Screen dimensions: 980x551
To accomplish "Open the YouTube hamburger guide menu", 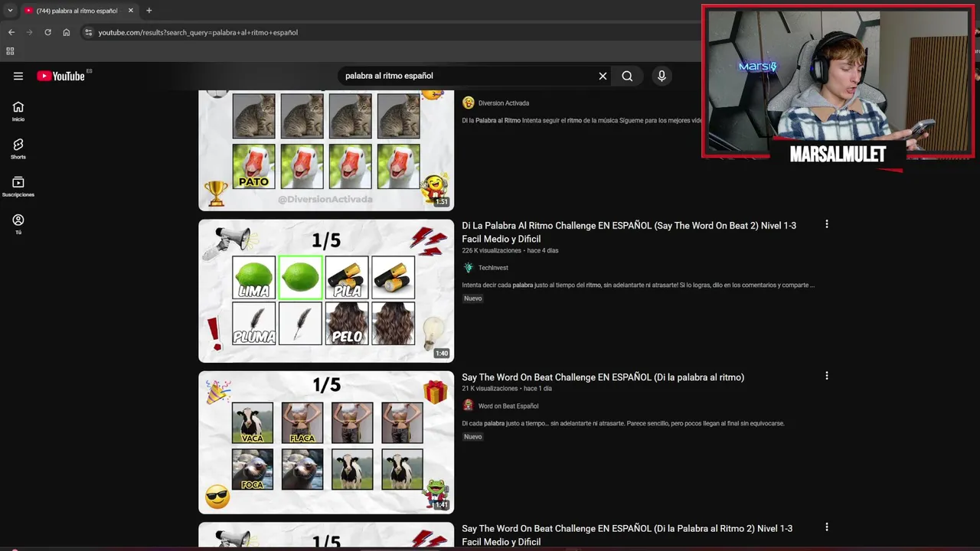I will (x=18, y=76).
